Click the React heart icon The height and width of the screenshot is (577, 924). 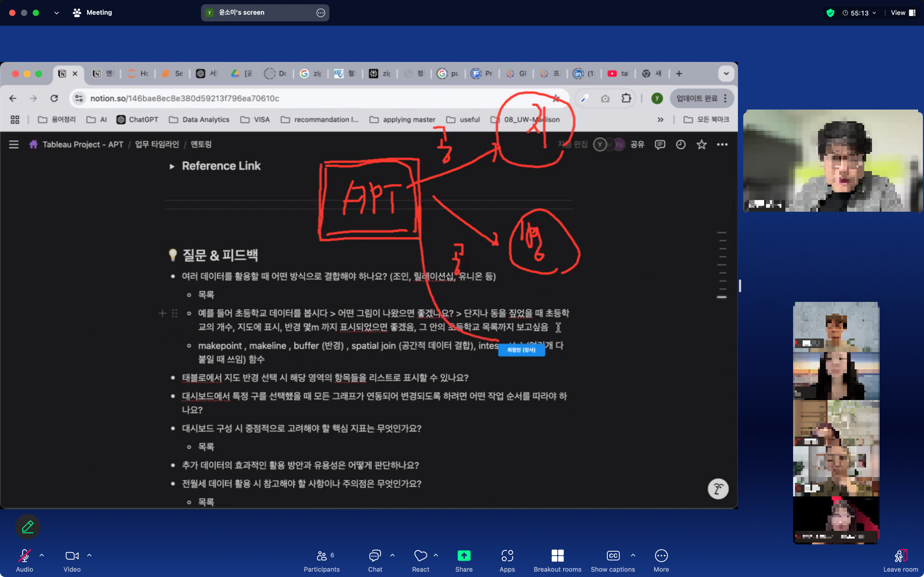[420, 556]
